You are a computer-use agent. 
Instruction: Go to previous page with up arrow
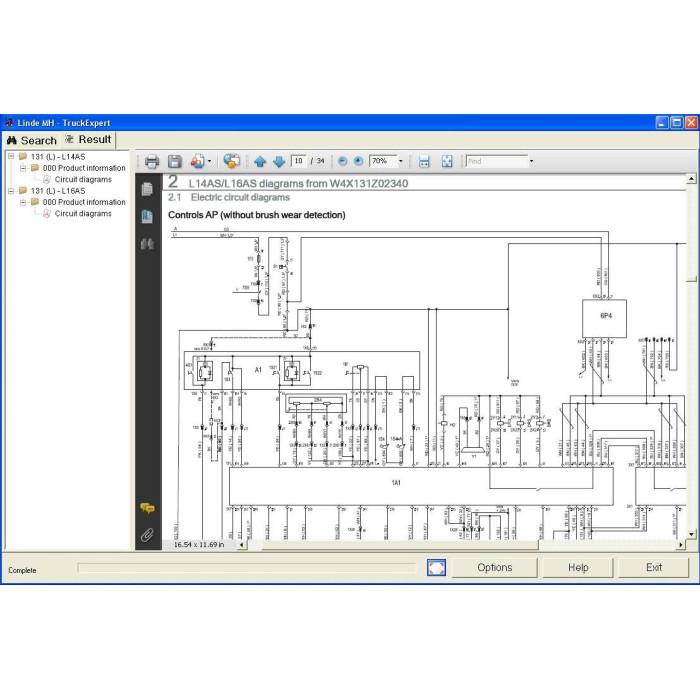tap(260, 162)
